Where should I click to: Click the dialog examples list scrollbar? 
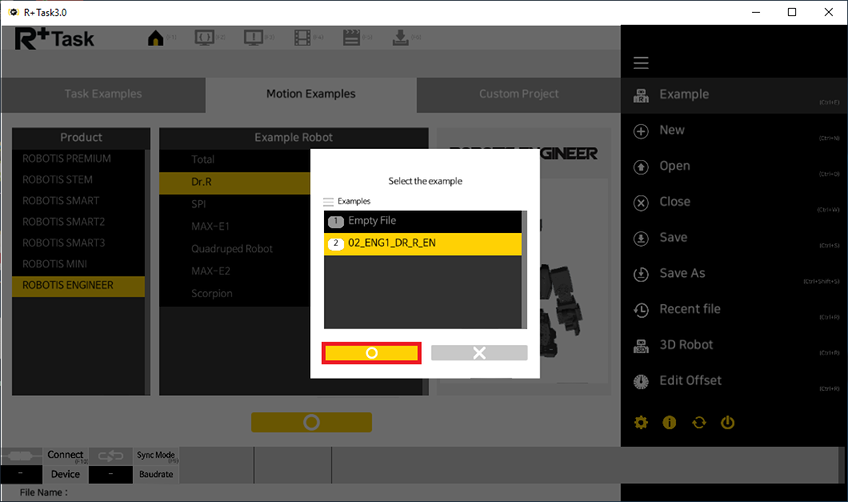click(524, 269)
